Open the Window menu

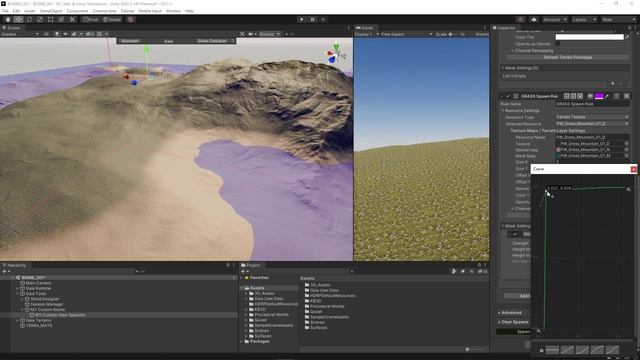pyautogui.click(x=173, y=11)
